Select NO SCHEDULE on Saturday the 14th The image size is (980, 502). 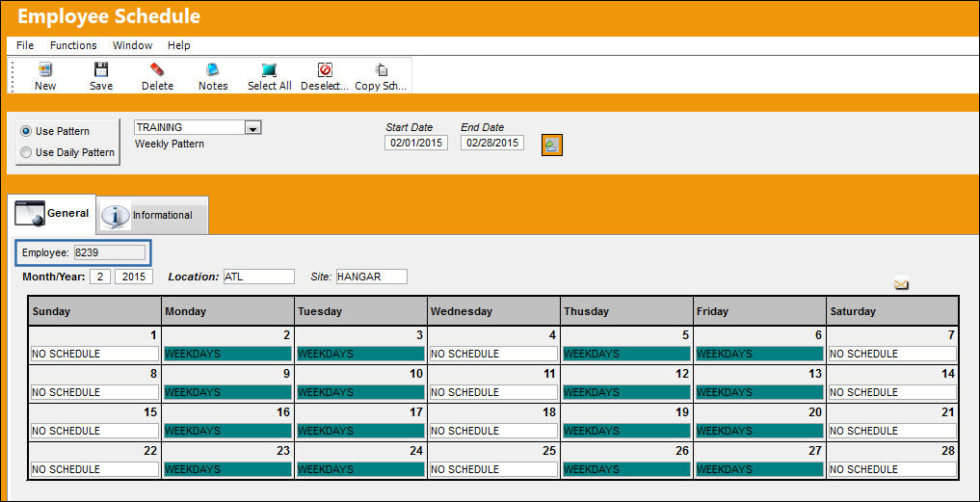[892, 392]
